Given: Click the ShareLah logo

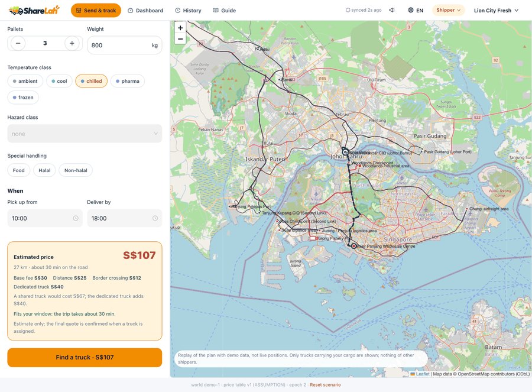Looking at the screenshot, I should [34, 10].
